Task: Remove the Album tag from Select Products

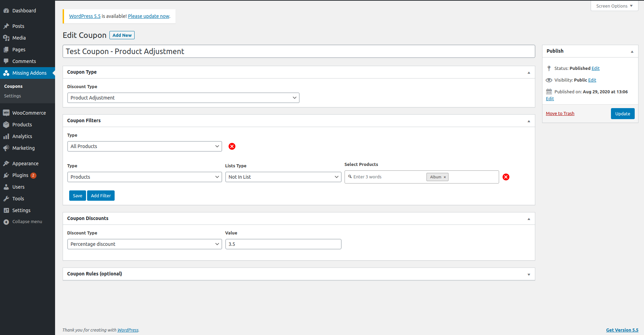Action: (x=445, y=177)
